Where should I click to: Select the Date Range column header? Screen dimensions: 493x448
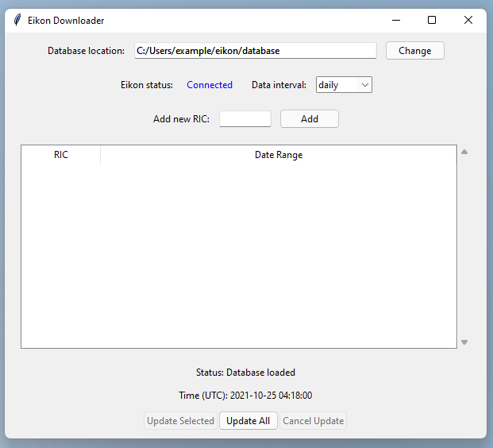point(279,155)
